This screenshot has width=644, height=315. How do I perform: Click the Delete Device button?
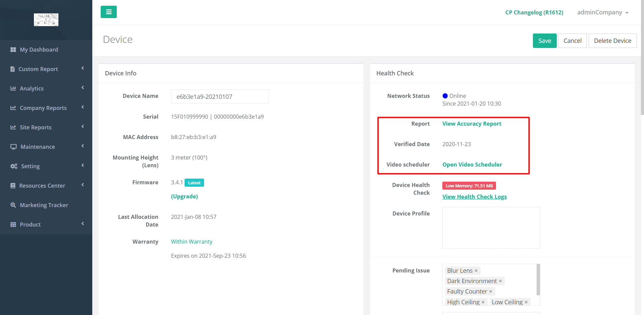pyautogui.click(x=612, y=41)
